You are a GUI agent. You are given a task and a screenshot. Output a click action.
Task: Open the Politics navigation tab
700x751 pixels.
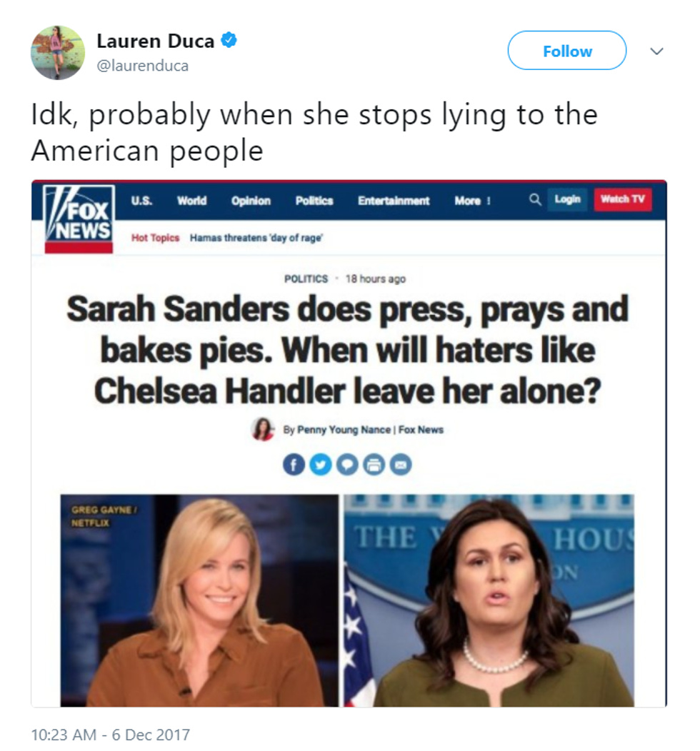click(314, 201)
